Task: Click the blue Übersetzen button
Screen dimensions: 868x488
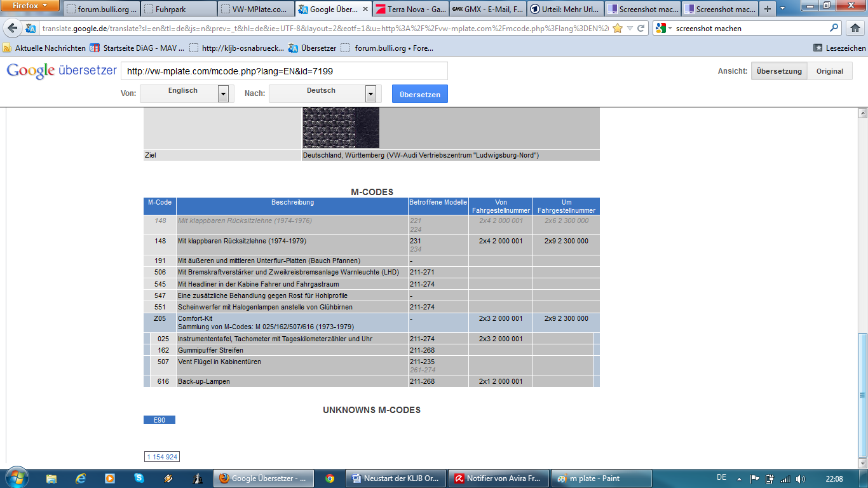Action: tap(419, 94)
